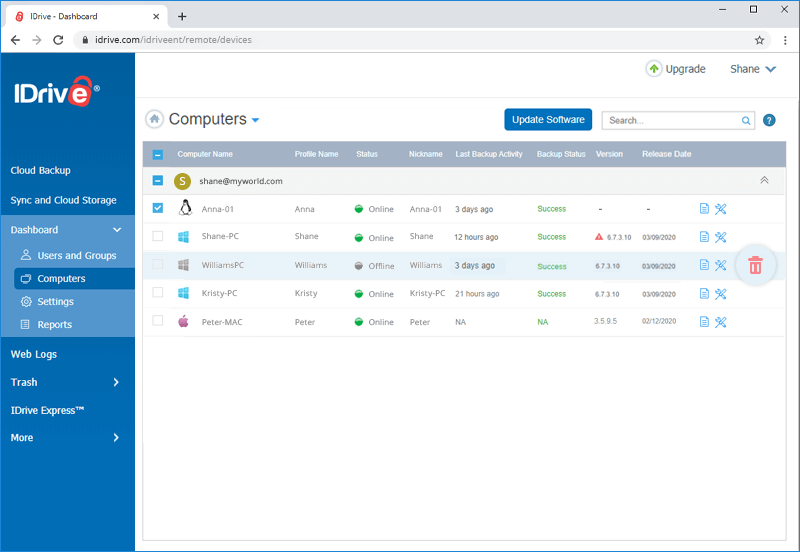Click the Upgrade link
This screenshot has width=800, height=552.
pos(685,69)
